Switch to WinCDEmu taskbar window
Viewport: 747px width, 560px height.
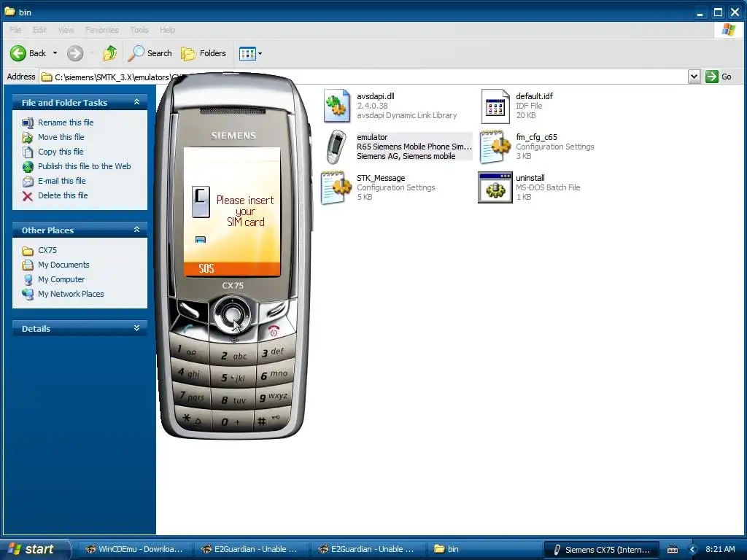coord(134,549)
